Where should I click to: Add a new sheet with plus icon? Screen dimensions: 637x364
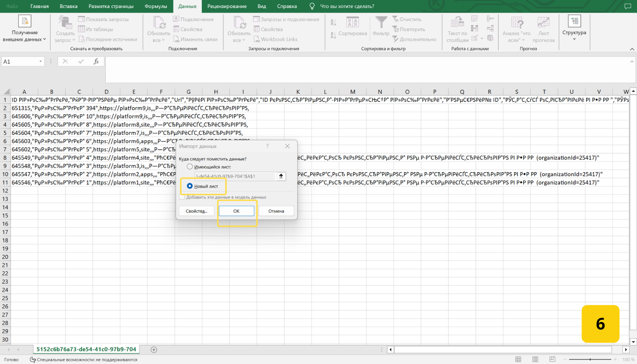154,350
